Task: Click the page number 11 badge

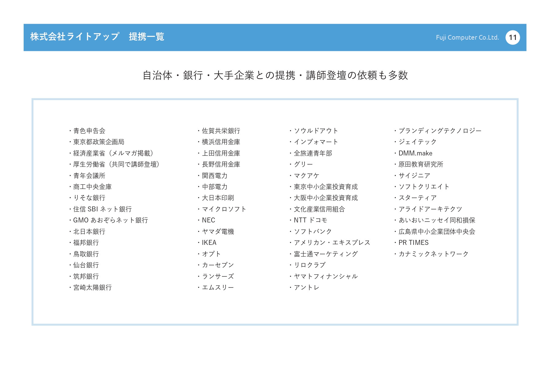Action: pyautogui.click(x=513, y=37)
